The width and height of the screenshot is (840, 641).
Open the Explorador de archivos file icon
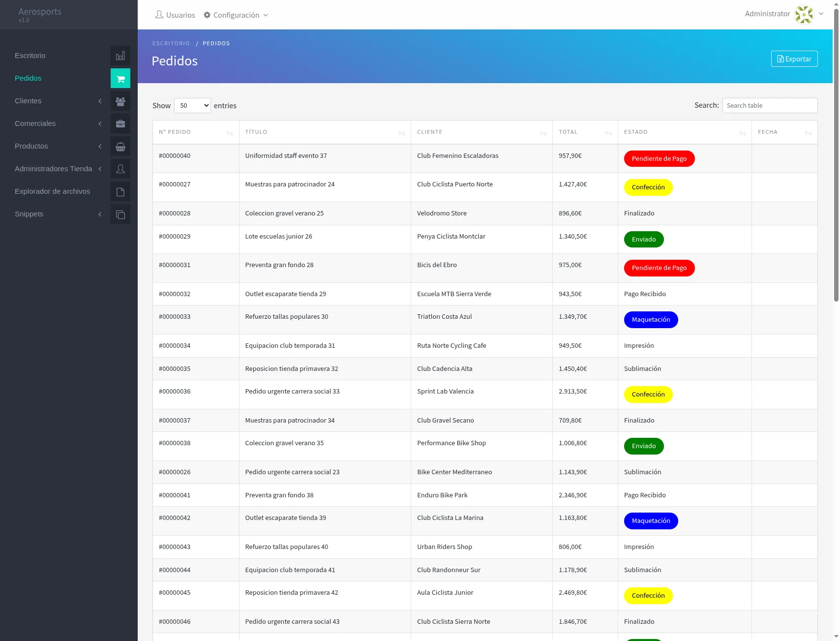click(x=120, y=191)
